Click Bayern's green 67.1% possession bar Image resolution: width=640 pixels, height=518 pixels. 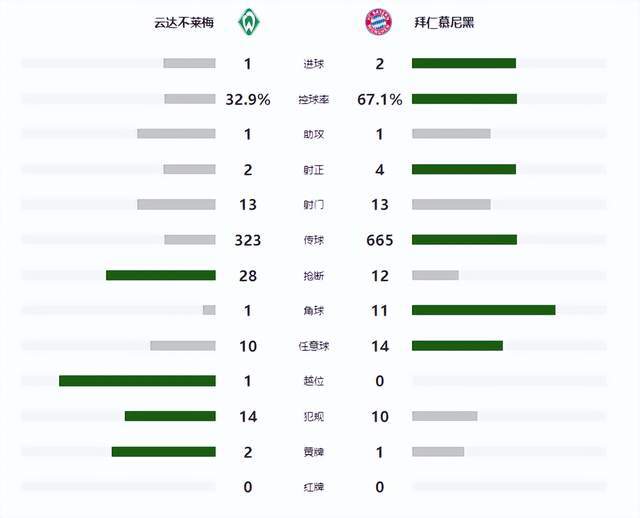coord(464,99)
